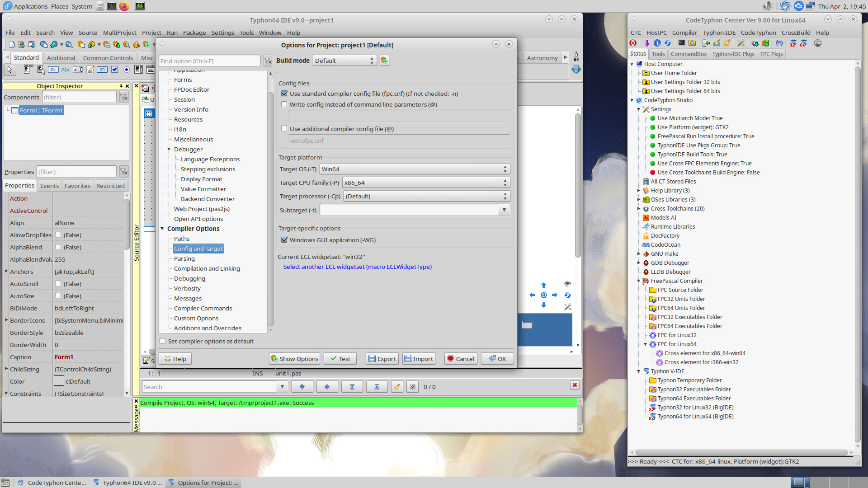The height and width of the screenshot is (488, 868).
Task: Click the Firefox launcher in top panel
Action: tap(124, 6)
